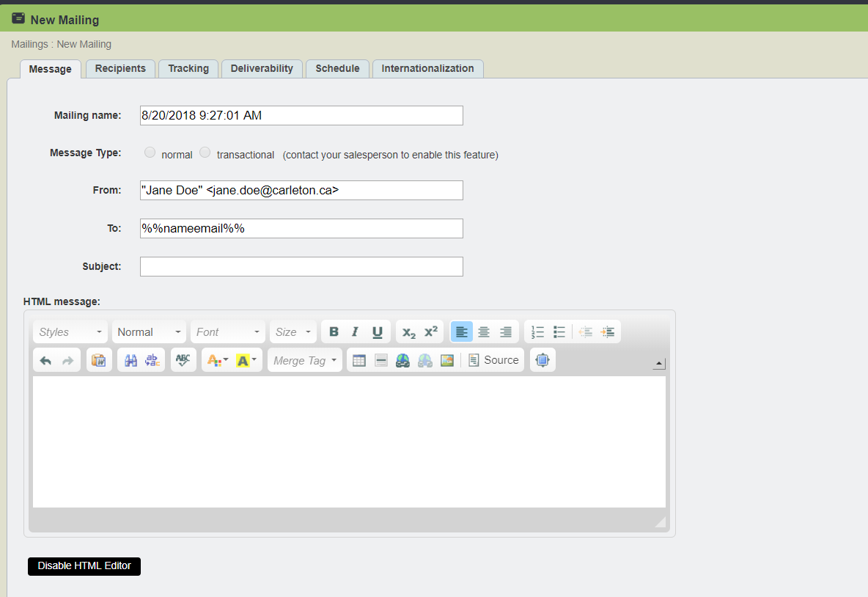The height and width of the screenshot is (597, 868).
Task: Click the Paste from Word icon
Action: [99, 360]
